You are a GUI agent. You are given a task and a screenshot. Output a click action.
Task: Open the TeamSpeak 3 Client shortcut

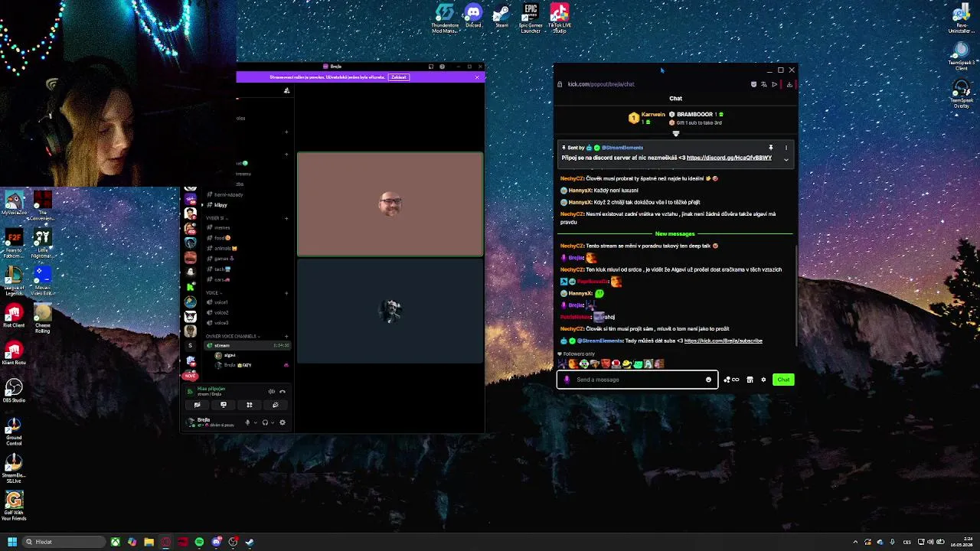point(961,55)
